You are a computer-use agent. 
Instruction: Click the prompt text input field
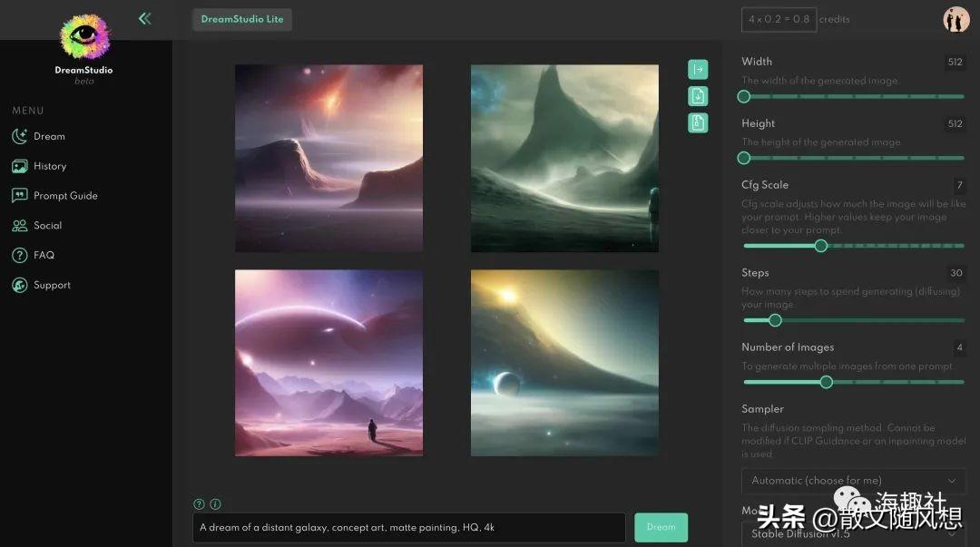[x=408, y=527]
